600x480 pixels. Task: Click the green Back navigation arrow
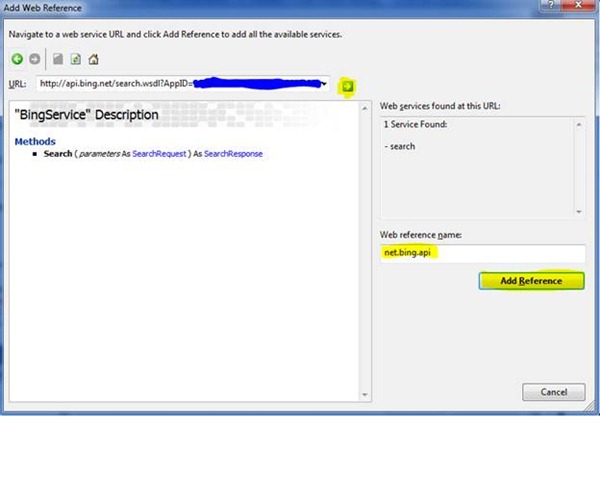click(17, 59)
